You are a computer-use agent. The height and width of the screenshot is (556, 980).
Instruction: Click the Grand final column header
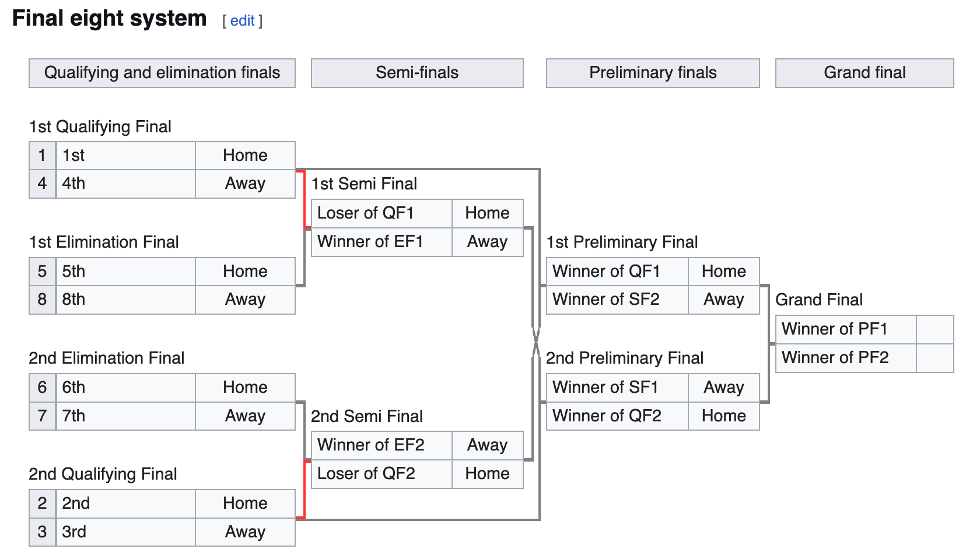pyautogui.click(x=864, y=73)
